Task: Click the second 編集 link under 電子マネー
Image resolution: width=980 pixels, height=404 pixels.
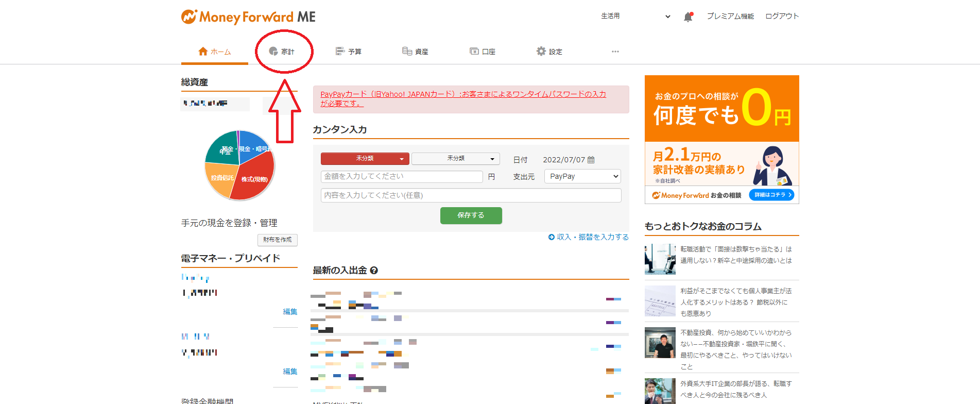Action: 290,372
